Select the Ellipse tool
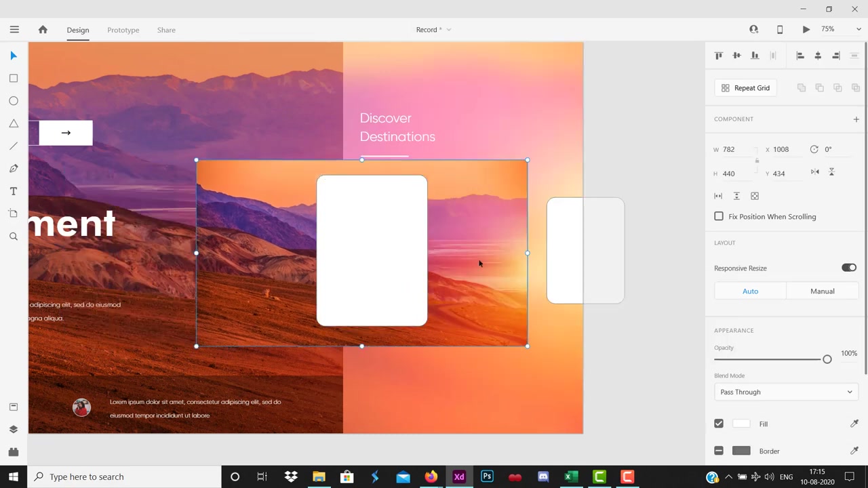The width and height of the screenshot is (868, 488). [x=13, y=100]
